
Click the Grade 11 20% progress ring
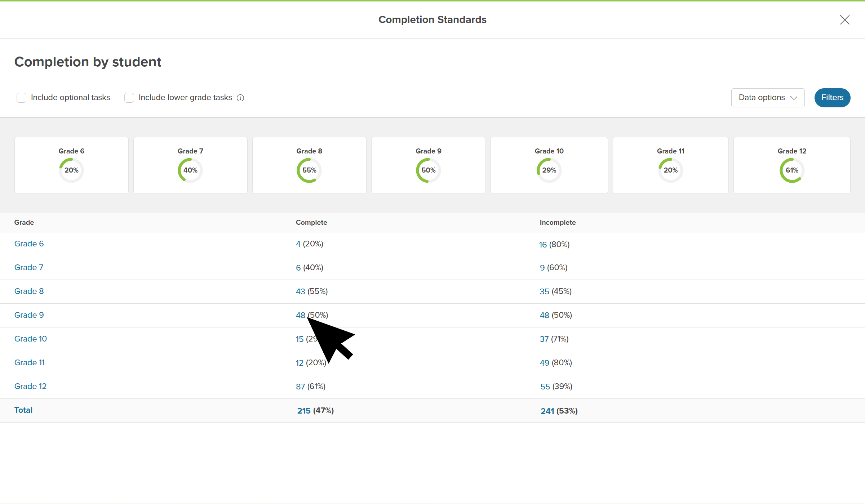[670, 170]
